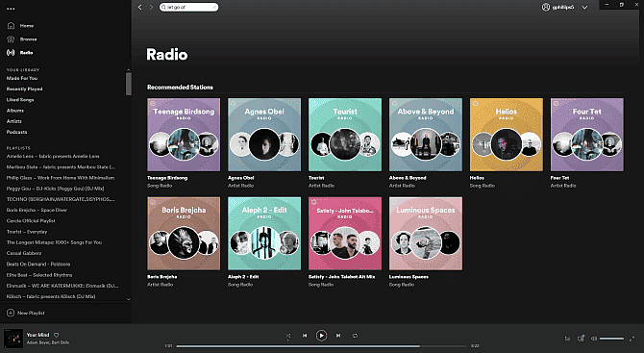Toggle shuffle playback
644x353 pixels.
coord(288,336)
